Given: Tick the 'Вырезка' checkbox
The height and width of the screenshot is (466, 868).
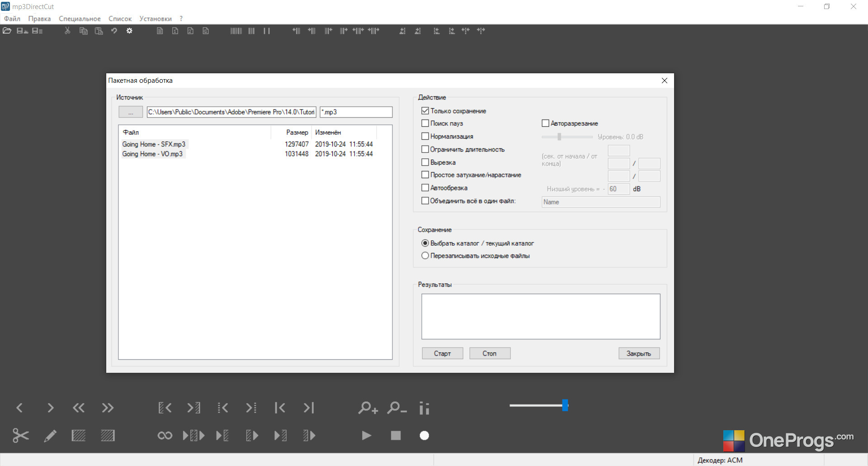Looking at the screenshot, I should pyautogui.click(x=425, y=162).
